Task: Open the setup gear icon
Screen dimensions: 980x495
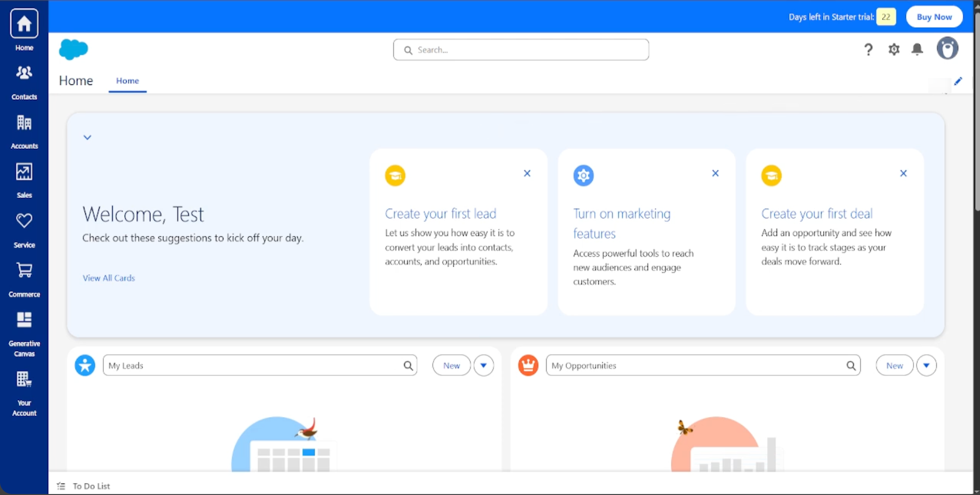Action: (x=894, y=49)
